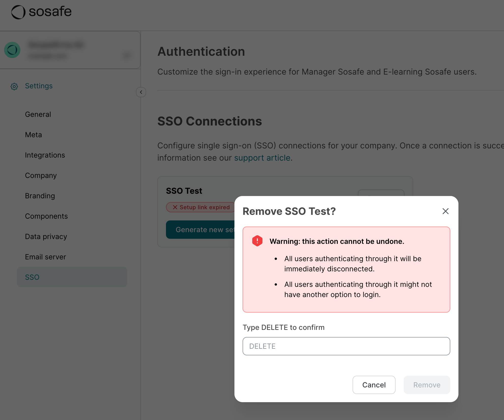
Task: Collapse the sidebar with the chevron button
Action: click(x=141, y=92)
